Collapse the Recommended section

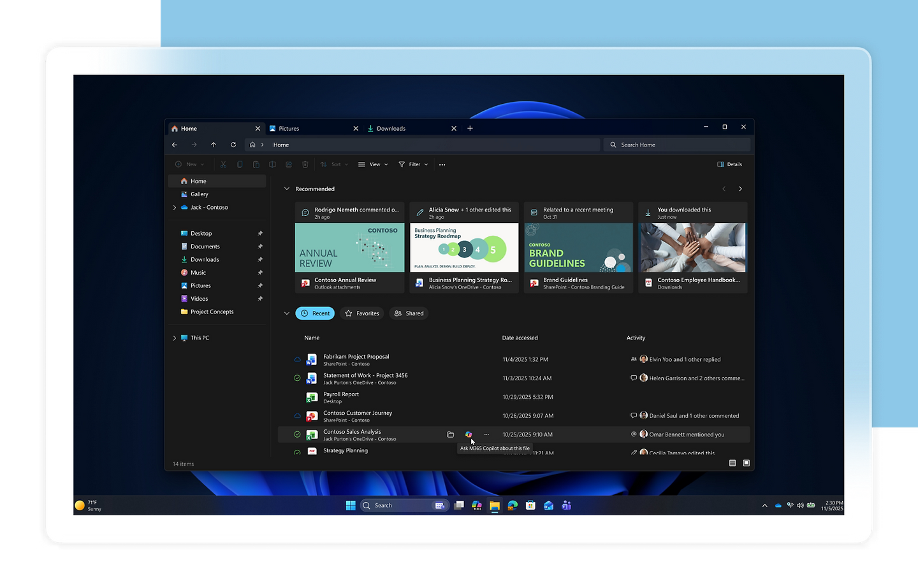(287, 189)
